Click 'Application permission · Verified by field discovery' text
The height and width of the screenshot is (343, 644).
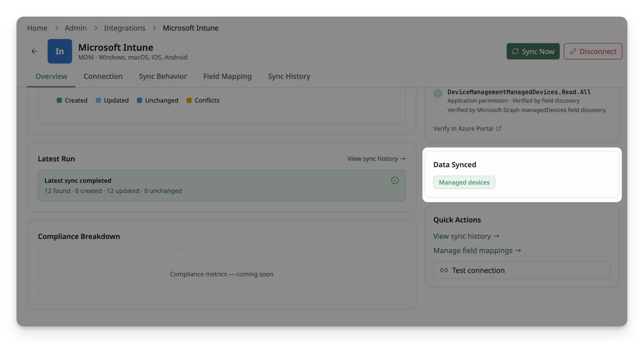(514, 101)
